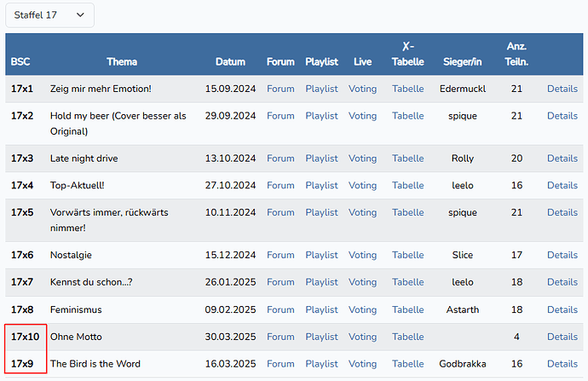Select winner name Astarth

click(463, 310)
